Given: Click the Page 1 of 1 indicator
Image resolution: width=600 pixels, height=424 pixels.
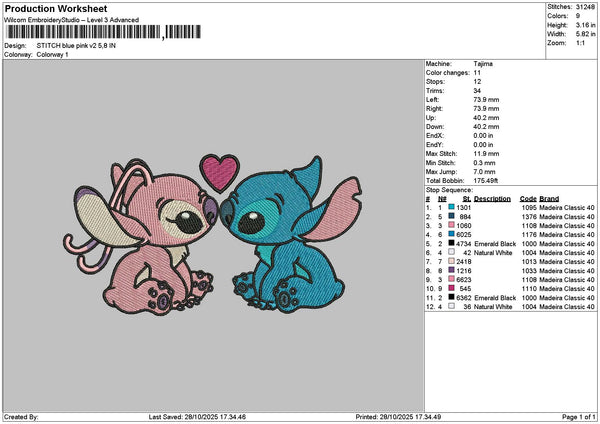Looking at the screenshot, I should [579, 417].
